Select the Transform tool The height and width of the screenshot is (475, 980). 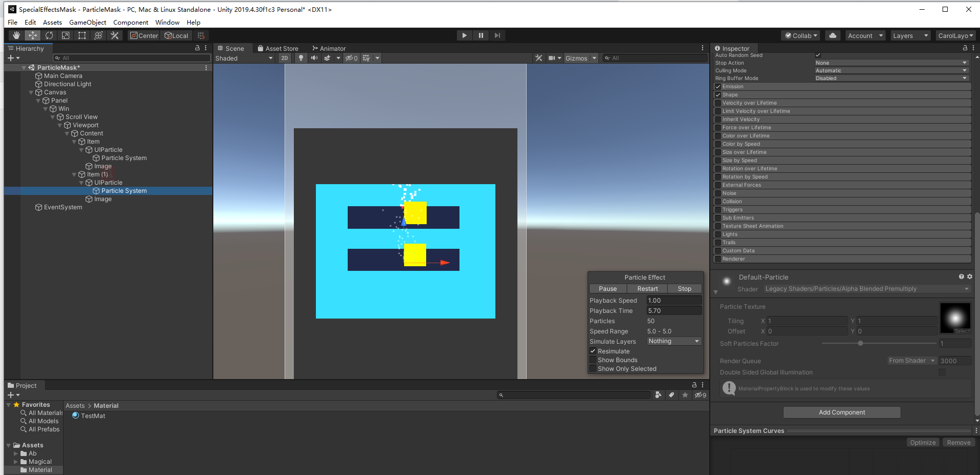pos(98,35)
